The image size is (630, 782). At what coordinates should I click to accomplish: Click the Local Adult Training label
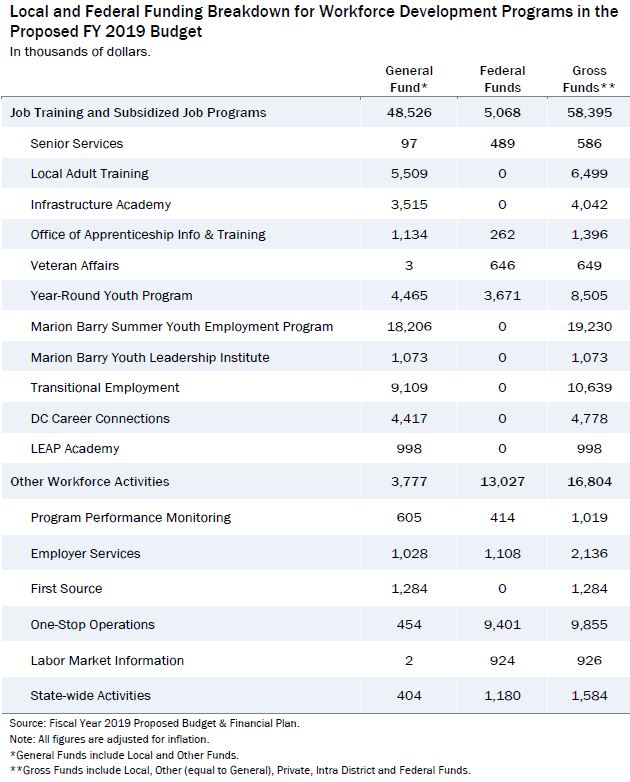pos(89,174)
